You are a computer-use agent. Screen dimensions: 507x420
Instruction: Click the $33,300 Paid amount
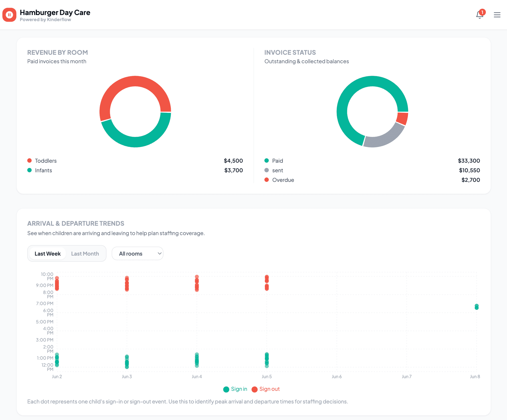click(x=469, y=161)
